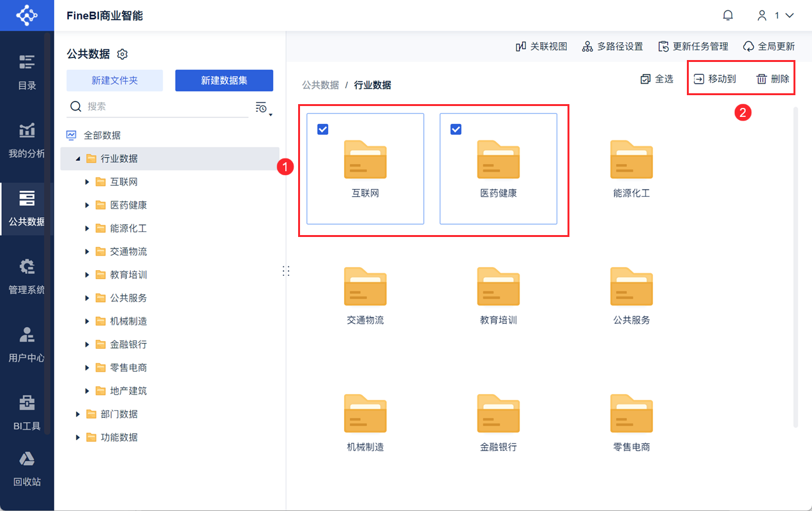Click 移动到 move-to button
The height and width of the screenshot is (511, 812).
click(x=715, y=79)
